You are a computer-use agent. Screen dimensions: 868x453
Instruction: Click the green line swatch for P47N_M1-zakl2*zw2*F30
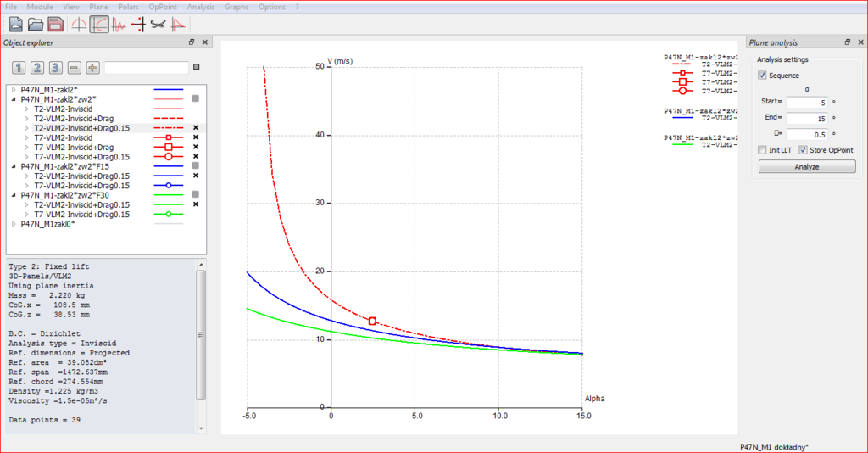(169, 195)
